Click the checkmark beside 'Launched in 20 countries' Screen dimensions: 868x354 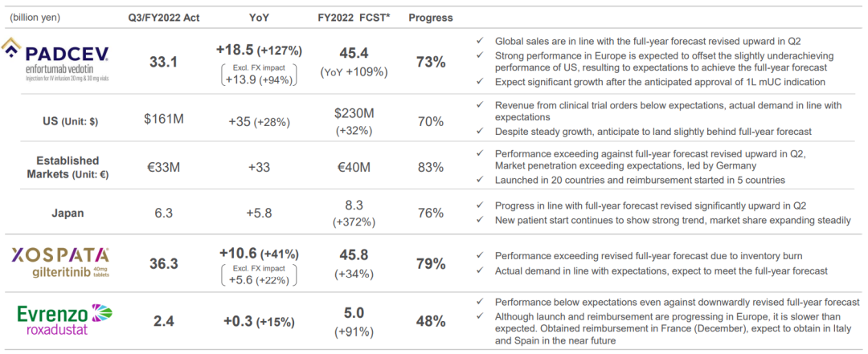pos(480,180)
